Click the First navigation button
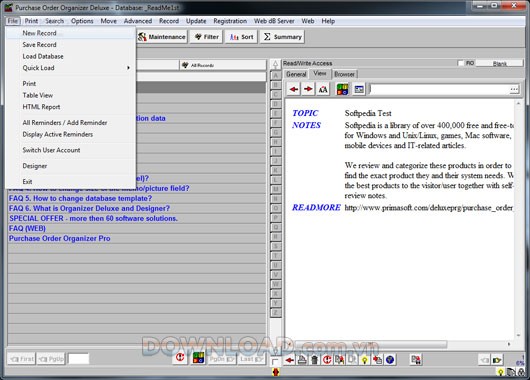The width and height of the screenshot is (530, 380). pos(21,359)
